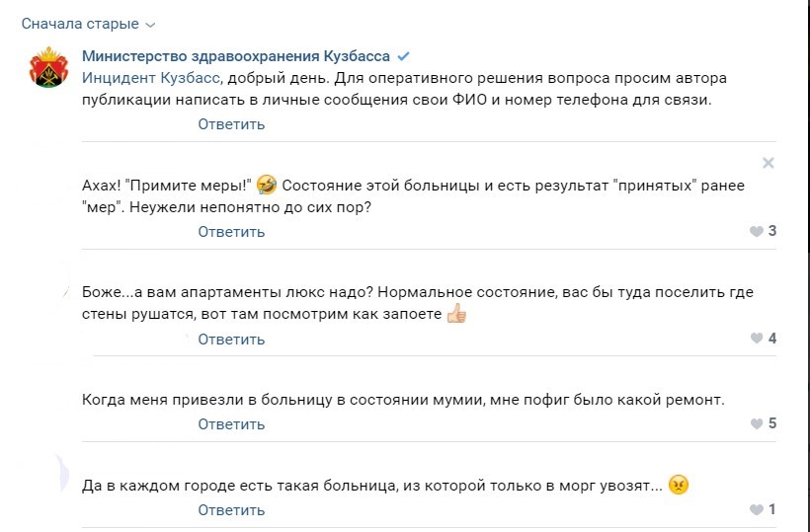Like the comment with 1 heart
Screen dimensions: 810x532
coord(763,510)
